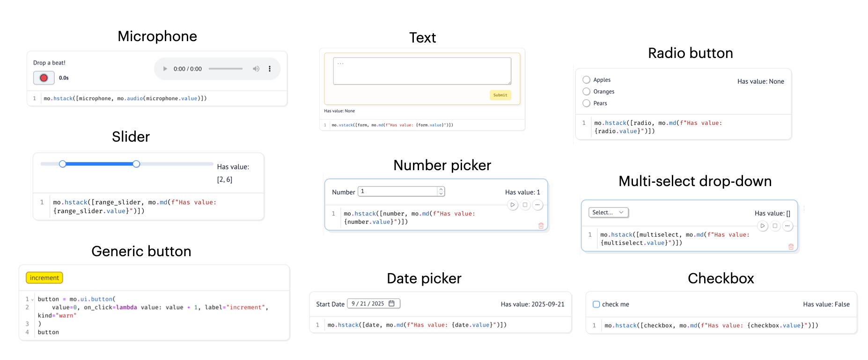Play the audio in the microphone player
868x360 pixels.
click(165, 69)
